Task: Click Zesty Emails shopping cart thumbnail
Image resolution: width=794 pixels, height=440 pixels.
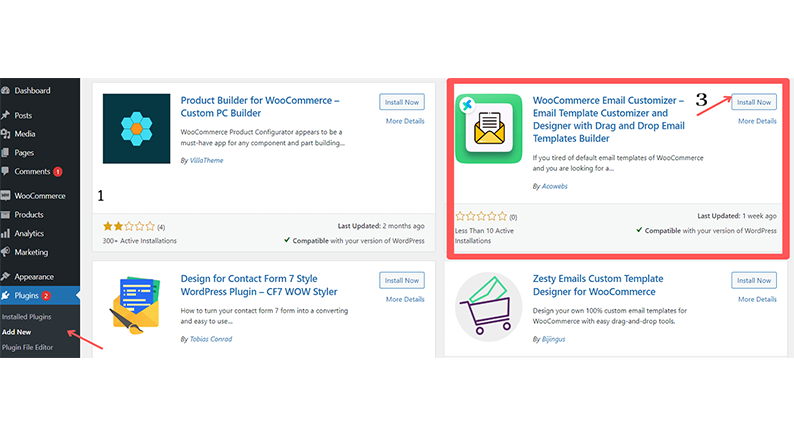Action: click(x=488, y=307)
